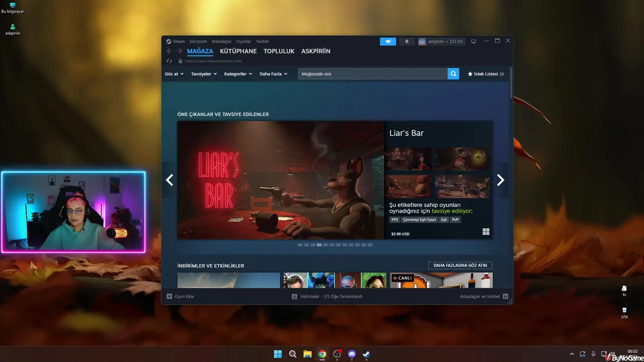Show next featured game with right arrow

[501, 180]
